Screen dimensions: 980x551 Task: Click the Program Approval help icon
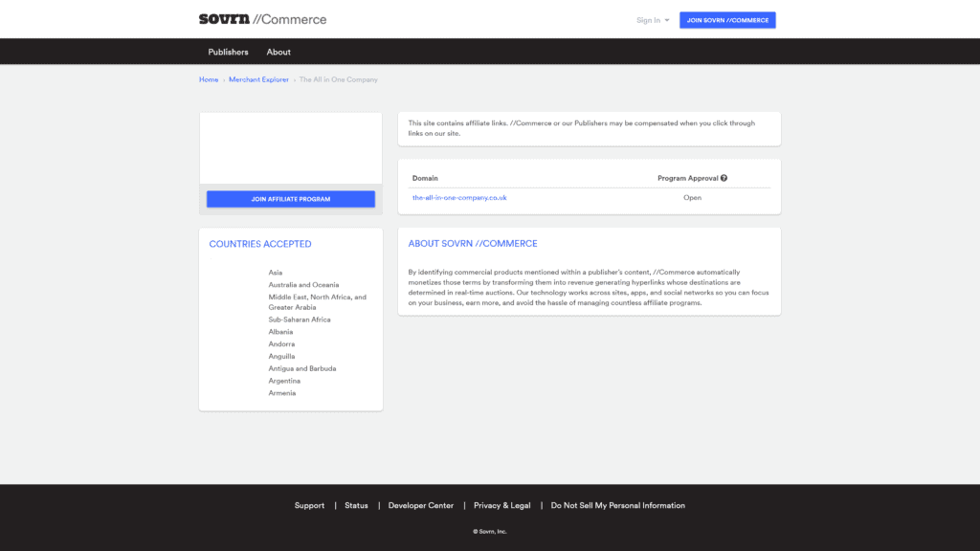(724, 178)
